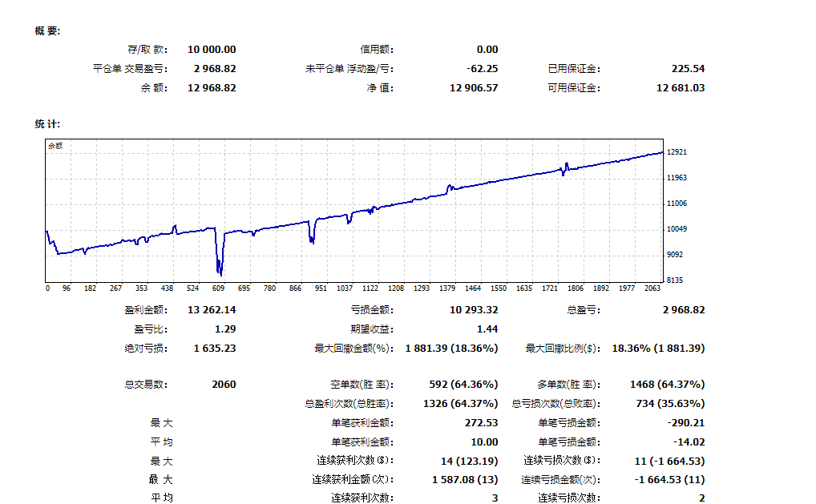Click the 亏损金额 value 10 293.32

coord(474,310)
